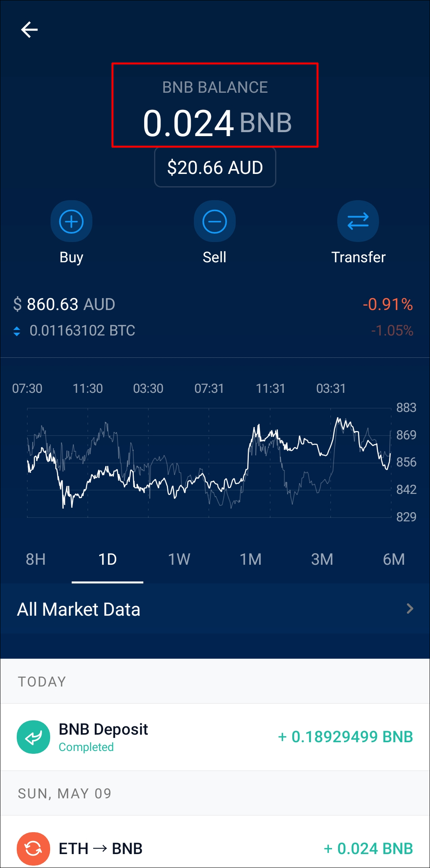Tap the ETH to BNB swap icon

click(33, 848)
